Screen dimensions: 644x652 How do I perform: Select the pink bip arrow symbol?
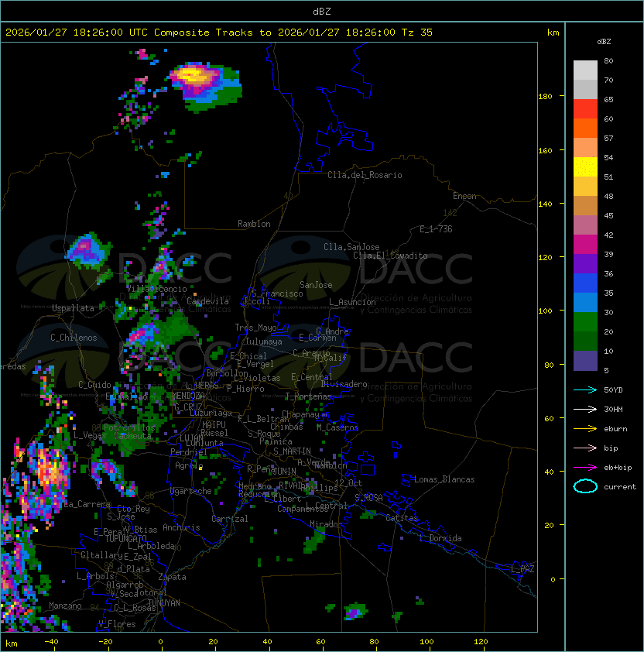coord(585,448)
